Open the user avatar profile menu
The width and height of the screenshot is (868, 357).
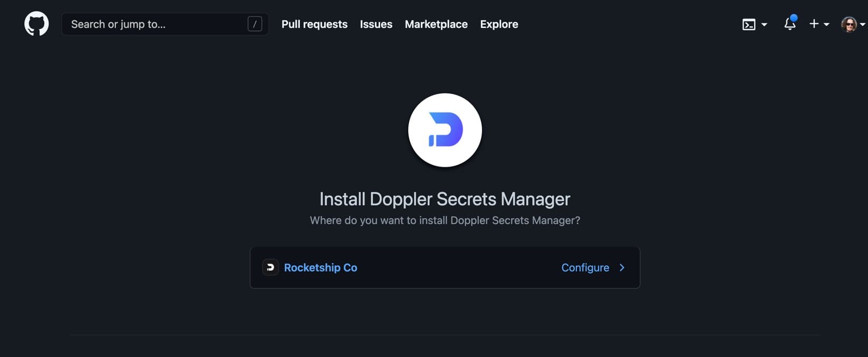(x=849, y=24)
